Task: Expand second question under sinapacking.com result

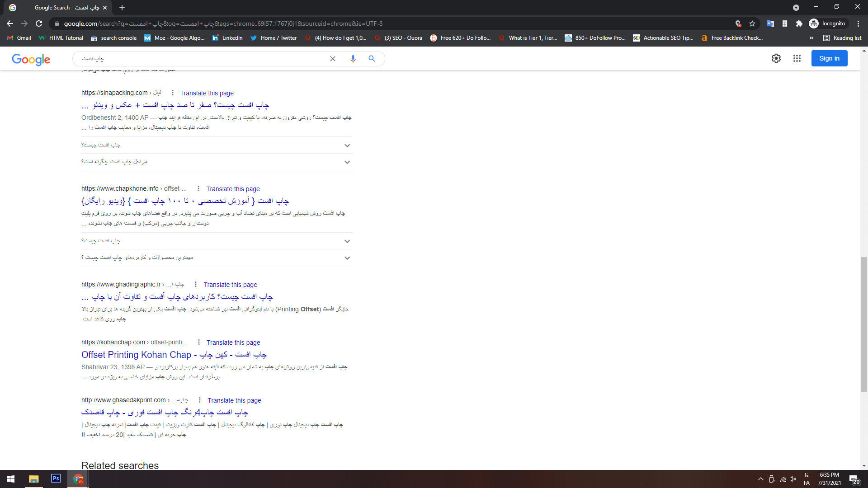Action: (217, 162)
